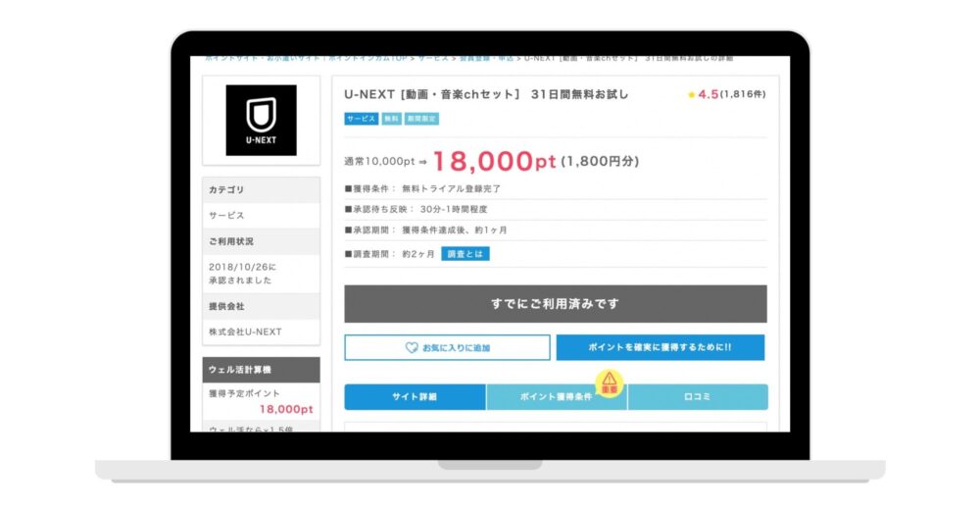Click the 無料 tag label
The height and width of the screenshot is (511, 980).
pyautogui.click(x=391, y=119)
